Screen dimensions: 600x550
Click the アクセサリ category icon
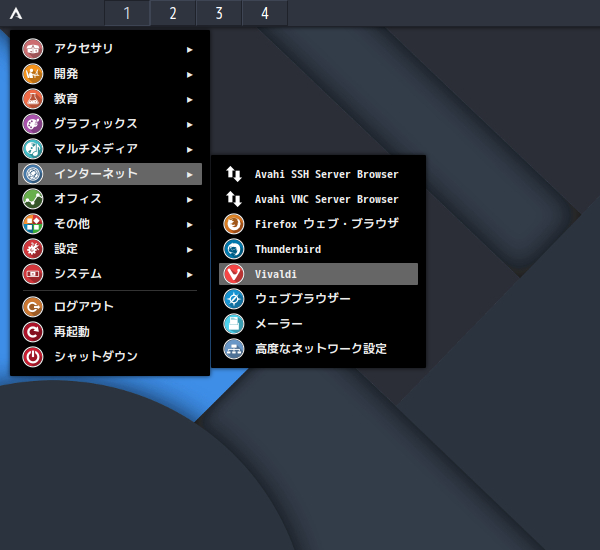click(33, 49)
